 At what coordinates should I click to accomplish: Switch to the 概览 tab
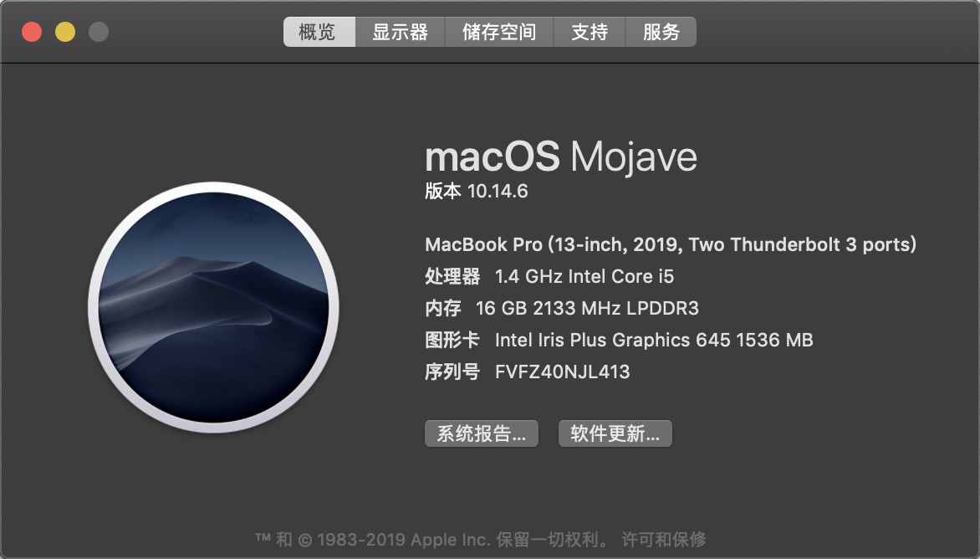(x=319, y=32)
